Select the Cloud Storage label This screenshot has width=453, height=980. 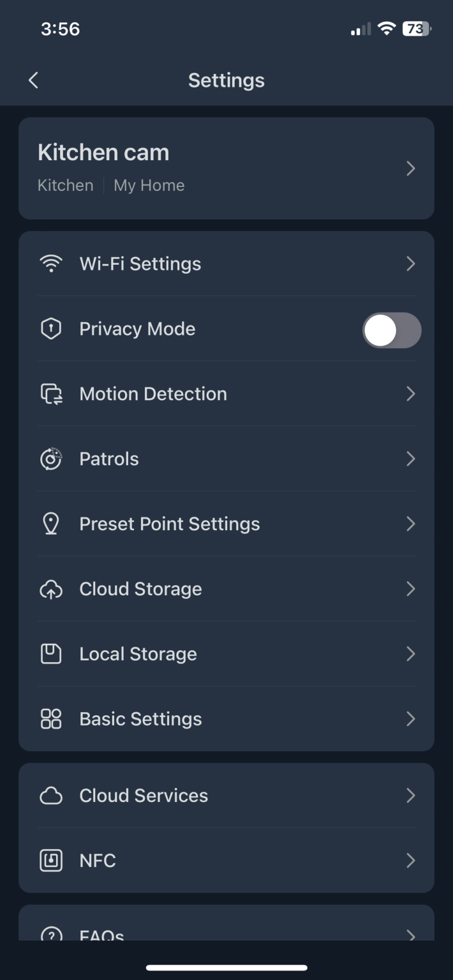pos(140,590)
